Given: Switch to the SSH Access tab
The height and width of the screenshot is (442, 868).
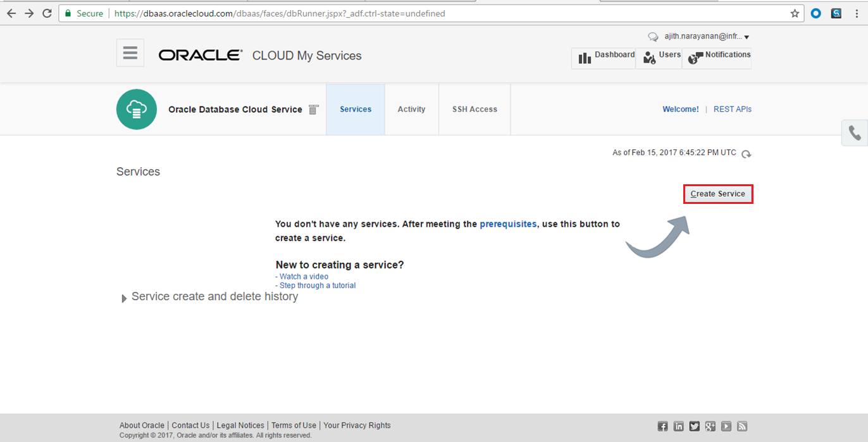Looking at the screenshot, I should point(474,110).
